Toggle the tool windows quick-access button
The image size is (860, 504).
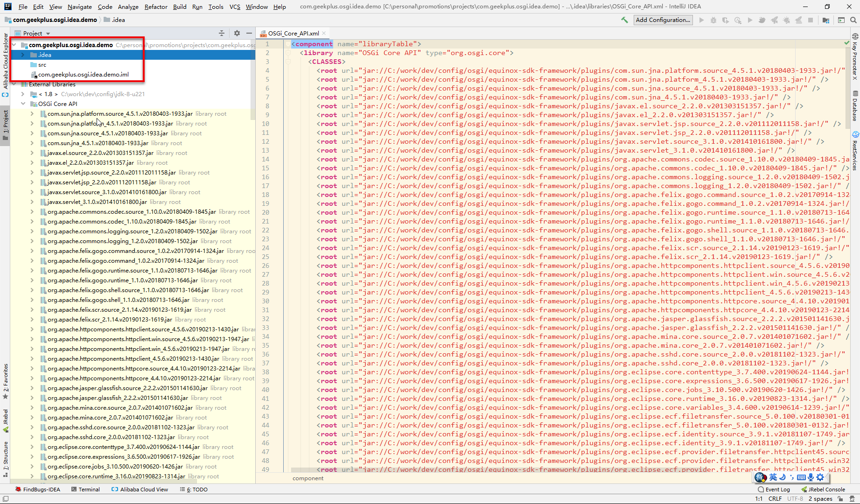click(5, 498)
